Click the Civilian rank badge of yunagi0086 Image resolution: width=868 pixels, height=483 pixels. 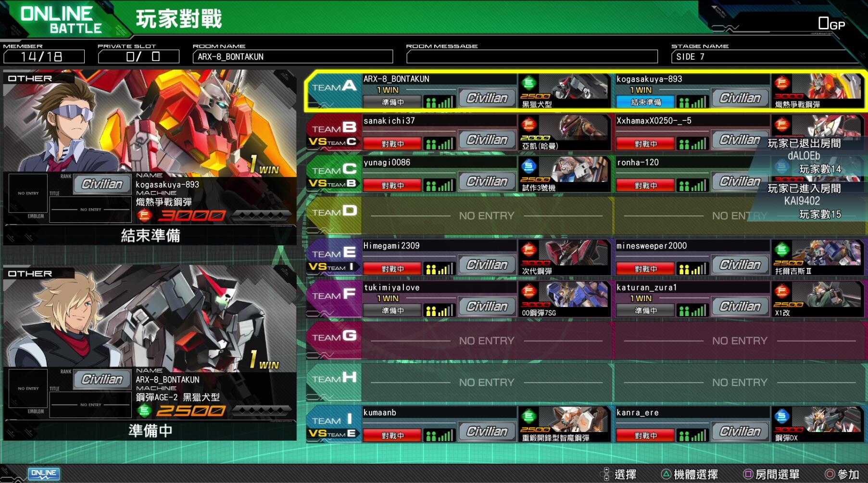tap(487, 181)
